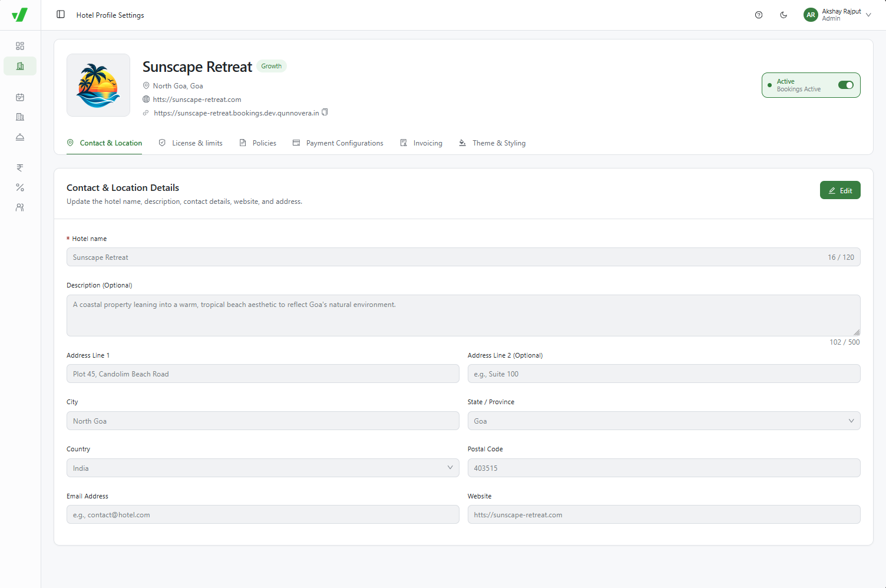Go to Payment Configurations tab
This screenshot has height=588, width=886.
[x=338, y=143]
